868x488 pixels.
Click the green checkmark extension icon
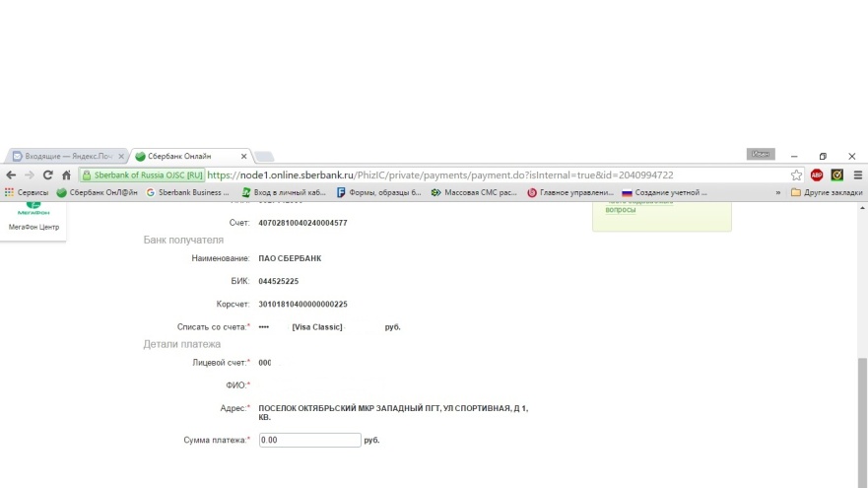(x=836, y=174)
